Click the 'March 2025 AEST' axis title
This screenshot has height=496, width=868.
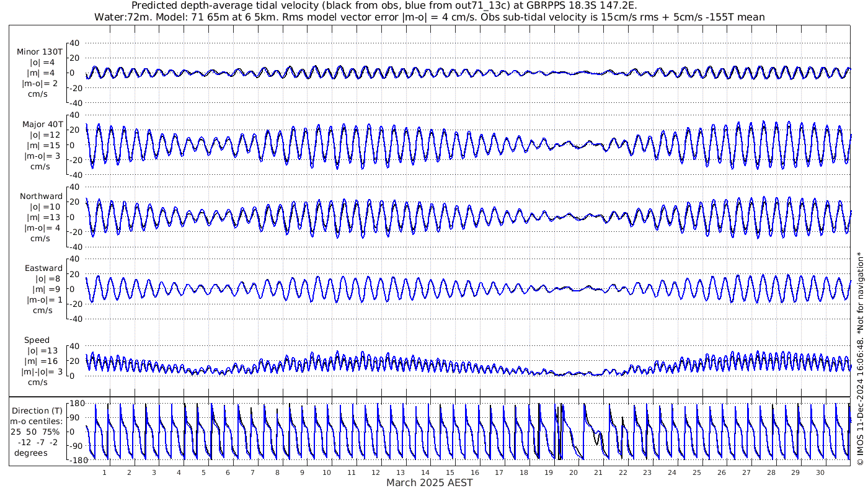pos(430,482)
